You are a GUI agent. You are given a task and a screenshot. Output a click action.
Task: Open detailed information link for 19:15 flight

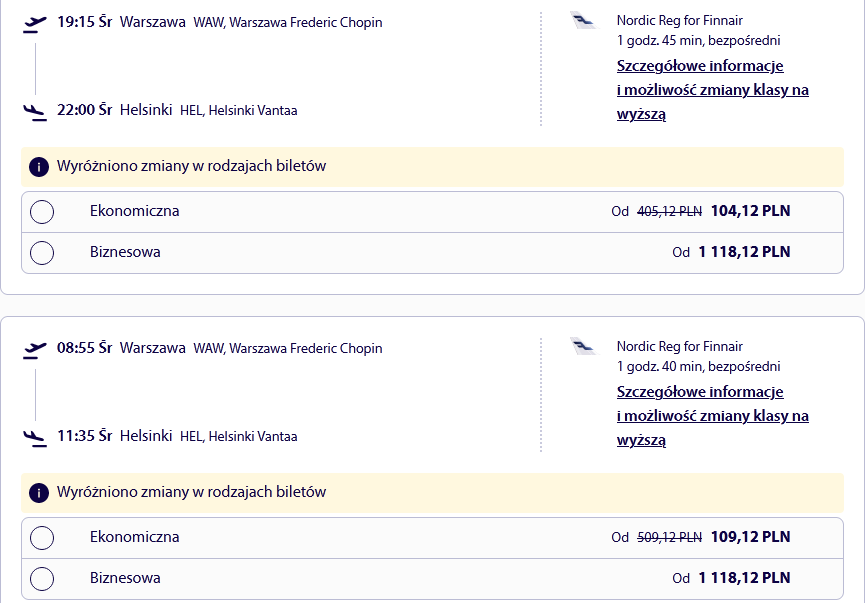713,90
